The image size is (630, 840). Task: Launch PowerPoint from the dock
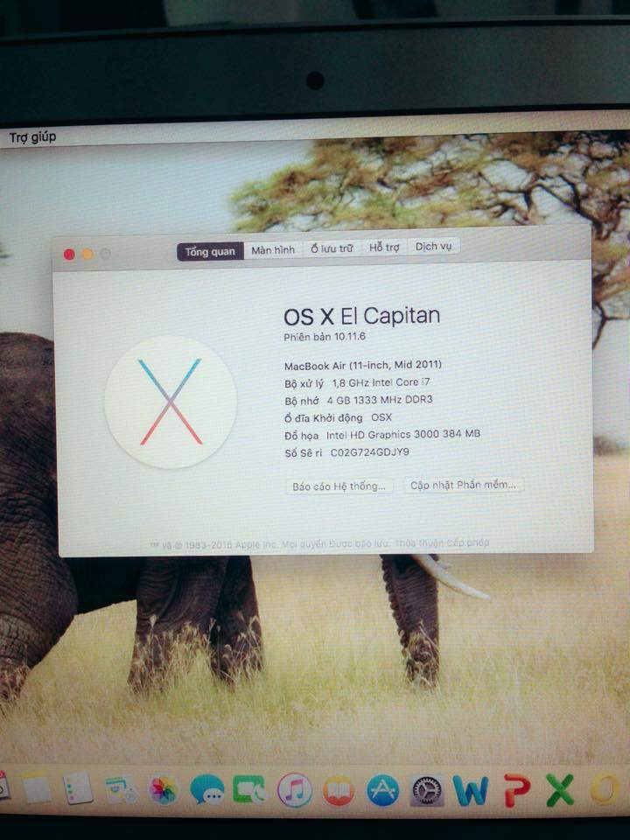tap(516, 791)
